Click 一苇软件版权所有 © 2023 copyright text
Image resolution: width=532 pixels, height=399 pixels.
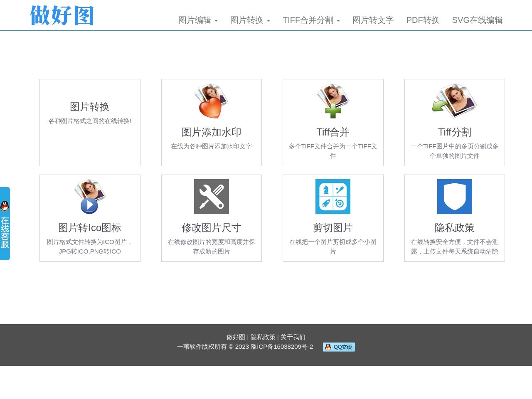click(x=213, y=347)
